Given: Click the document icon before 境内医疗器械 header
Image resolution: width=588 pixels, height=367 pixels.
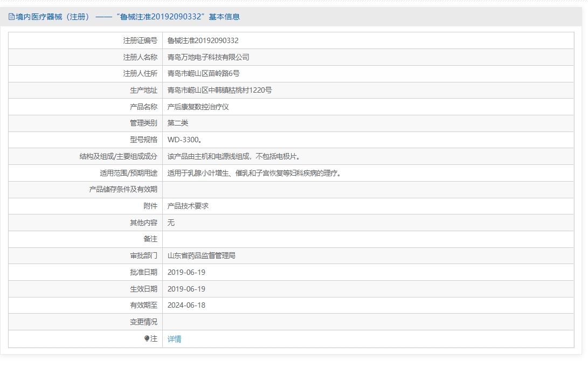Looking at the screenshot, I should pyautogui.click(x=11, y=17).
